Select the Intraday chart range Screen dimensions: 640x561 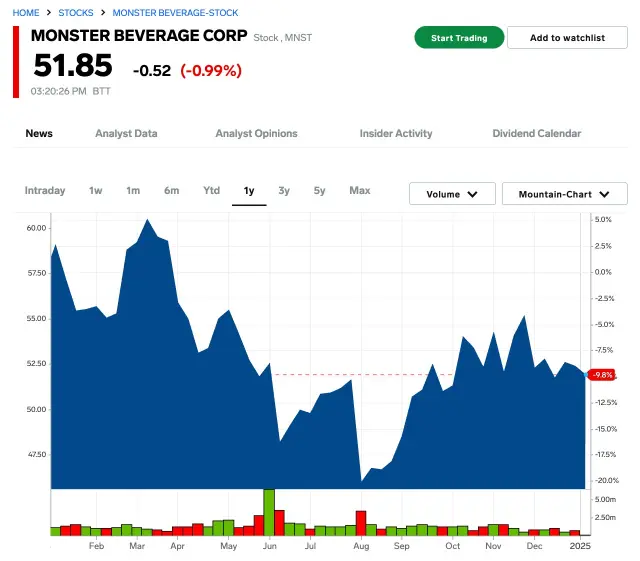[x=45, y=191]
